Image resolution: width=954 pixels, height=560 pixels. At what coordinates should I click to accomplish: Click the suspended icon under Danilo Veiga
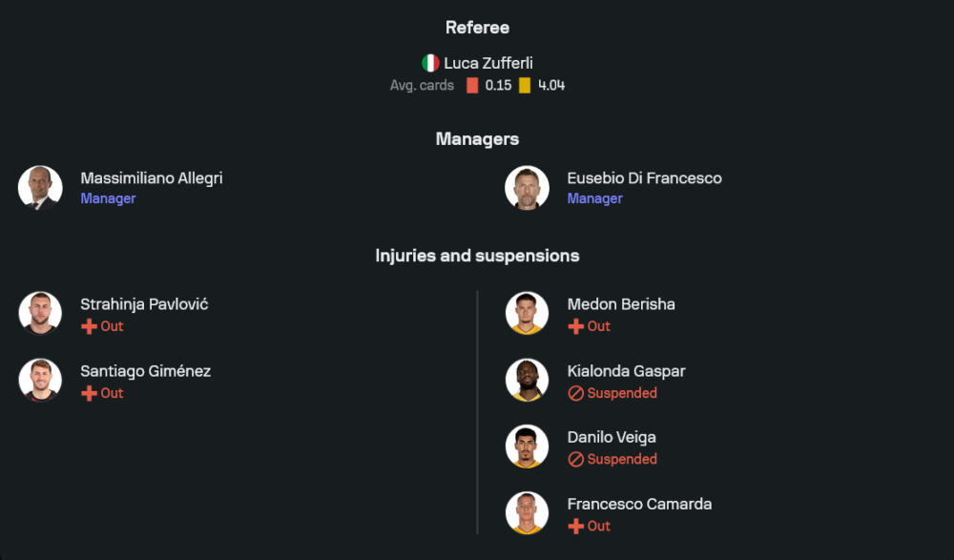(575, 459)
